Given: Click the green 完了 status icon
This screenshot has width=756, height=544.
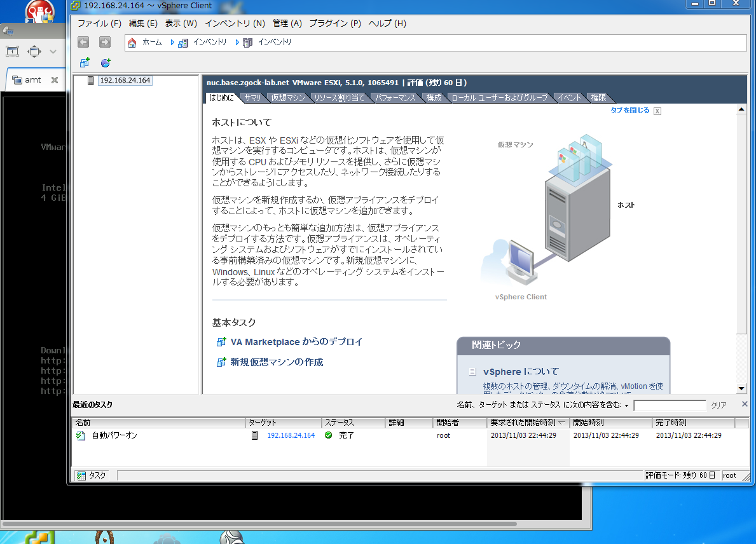Looking at the screenshot, I should [x=328, y=435].
